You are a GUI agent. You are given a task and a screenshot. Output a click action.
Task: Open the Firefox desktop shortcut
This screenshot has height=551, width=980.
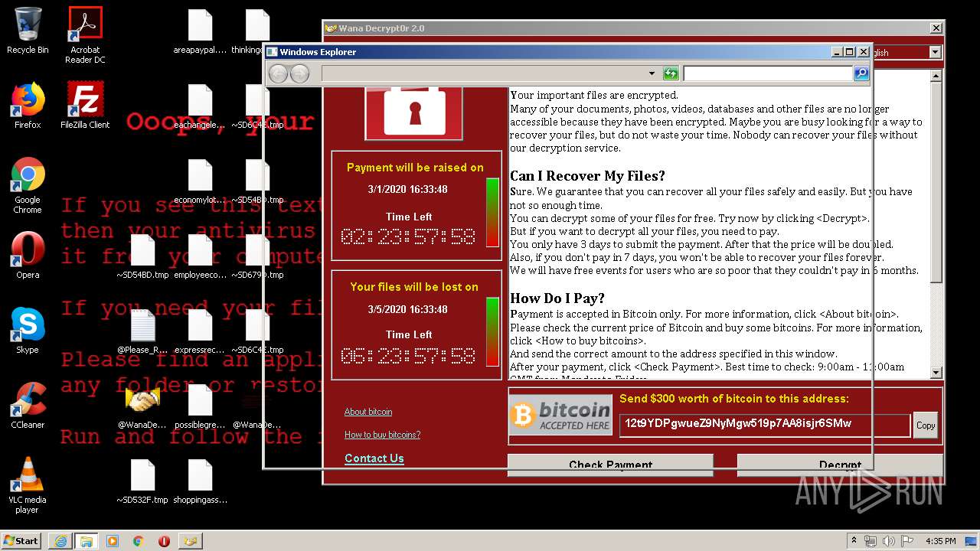(x=28, y=106)
